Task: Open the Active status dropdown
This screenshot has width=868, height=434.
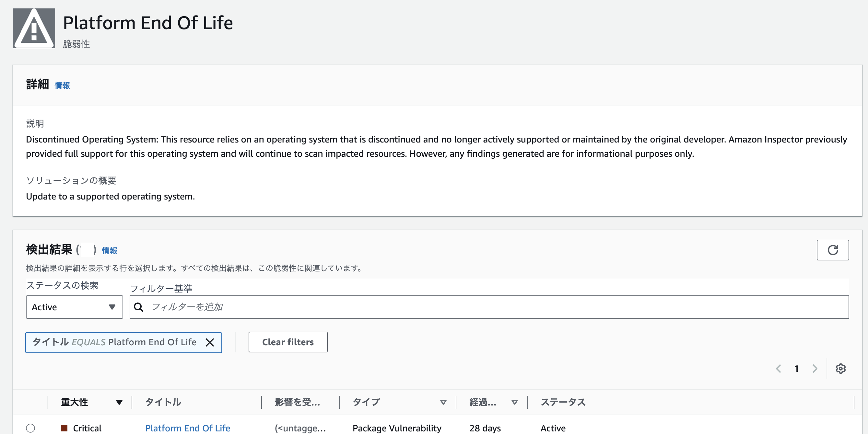Action: pyautogui.click(x=74, y=307)
